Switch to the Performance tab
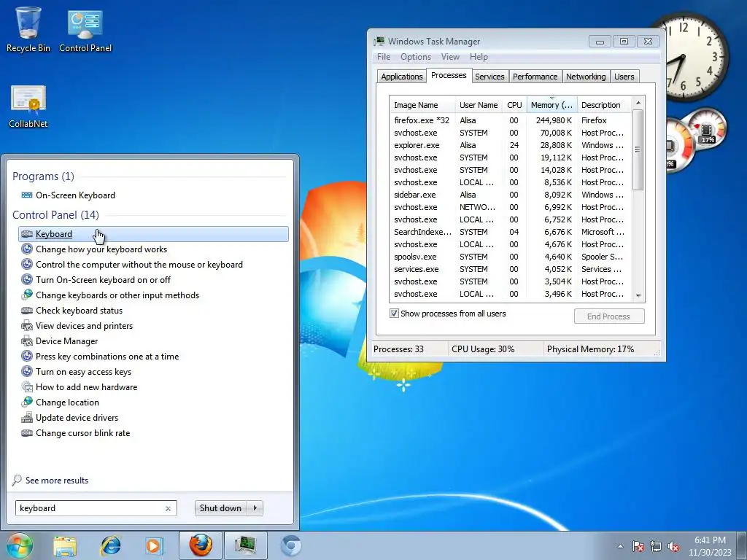 coord(535,76)
